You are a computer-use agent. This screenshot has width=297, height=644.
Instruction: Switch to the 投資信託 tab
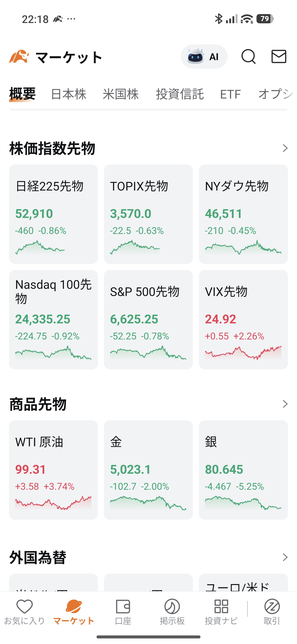[x=180, y=94]
